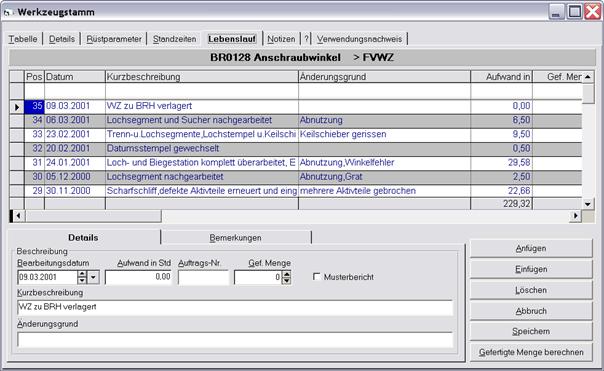Screen dimensions: 604x371
Task: Click the Kurzbeschreibung text field
Action: point(235,307)
